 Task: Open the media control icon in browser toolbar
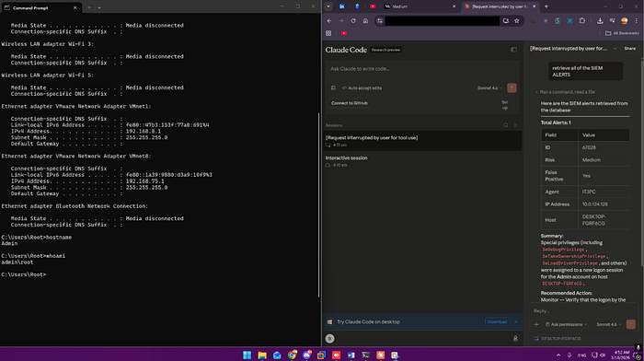click(613, 20)
